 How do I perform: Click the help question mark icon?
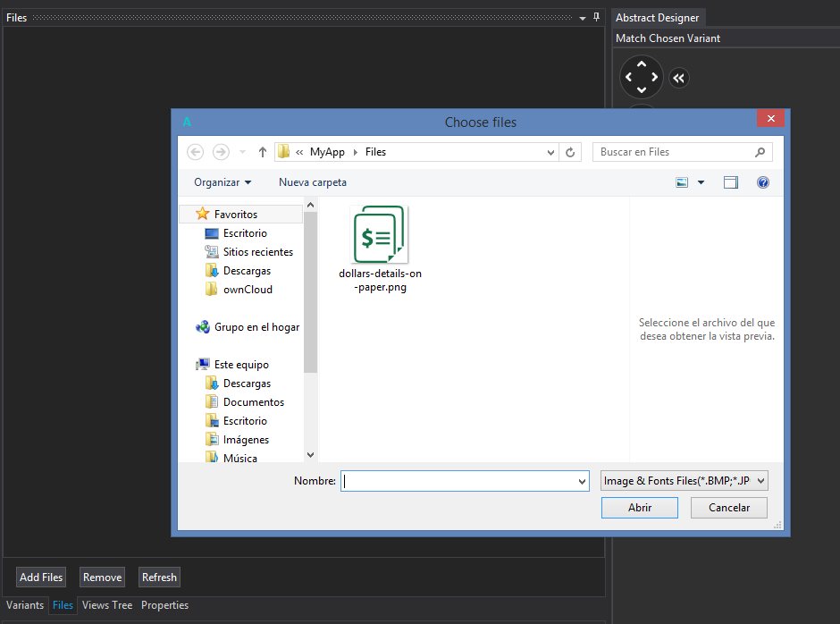[762, 182]
